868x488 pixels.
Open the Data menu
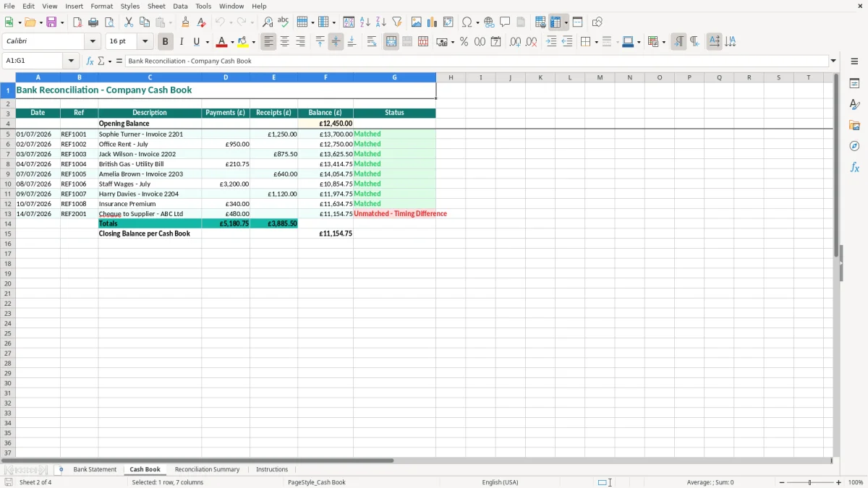click(180, 6)
